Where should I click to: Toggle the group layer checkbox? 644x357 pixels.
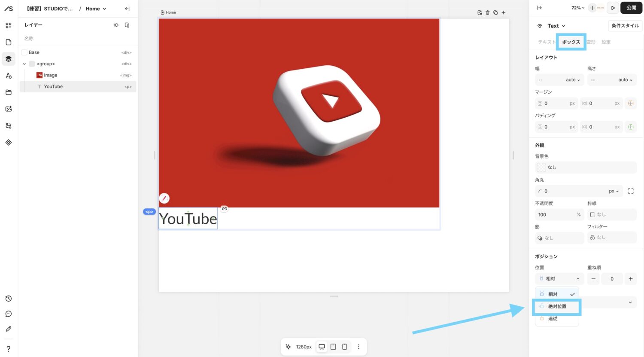[x=32, y=64]
